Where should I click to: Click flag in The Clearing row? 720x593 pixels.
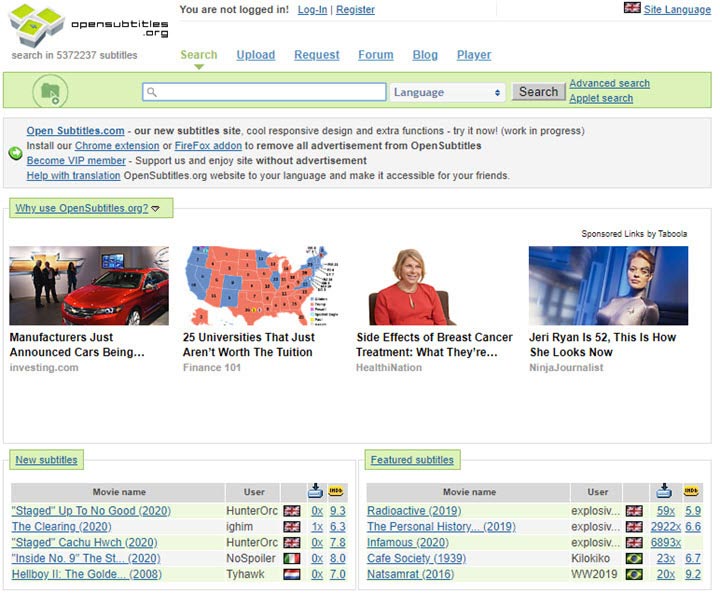292,527
